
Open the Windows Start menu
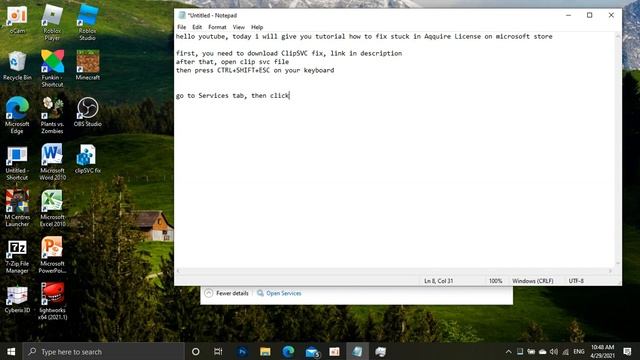pyautogui.click(x=11, y=351)
